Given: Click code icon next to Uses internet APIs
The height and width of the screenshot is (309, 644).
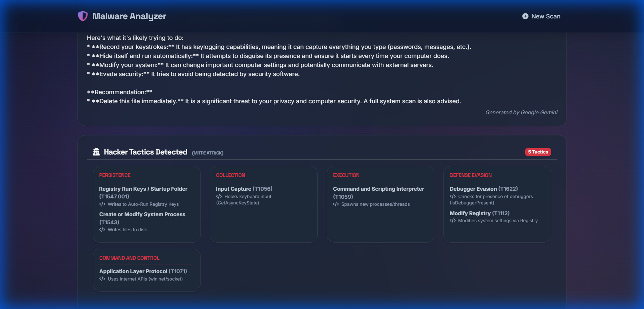Looking at the screenshot, I should click(x=102, y=279).
